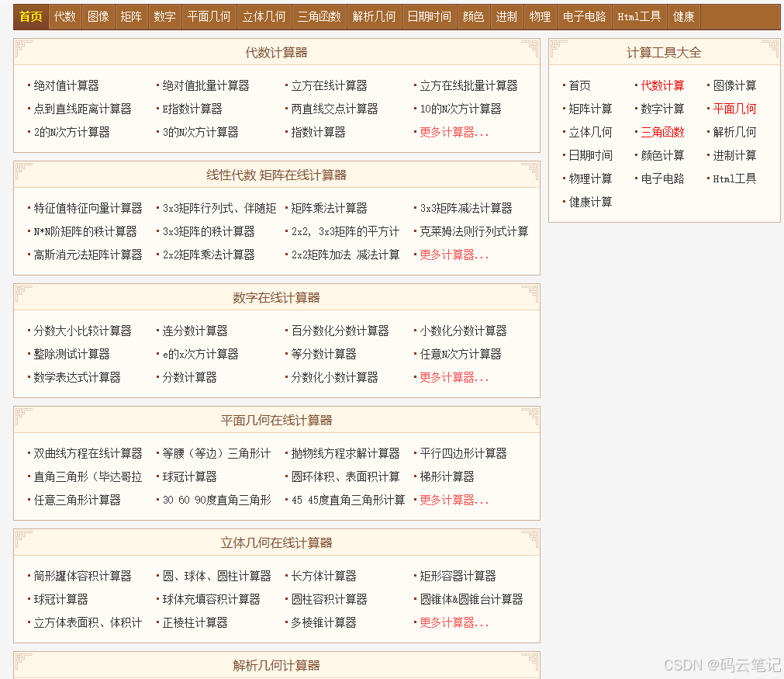Open the 日期时间 navigation tab

click(x=429, y=16)
